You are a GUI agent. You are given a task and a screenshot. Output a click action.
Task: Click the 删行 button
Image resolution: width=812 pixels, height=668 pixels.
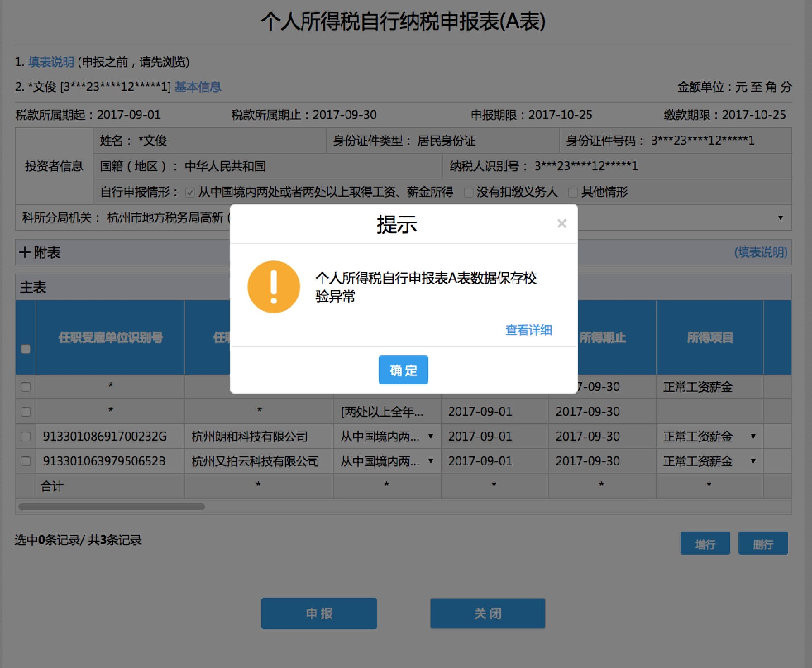click(763, 544)
